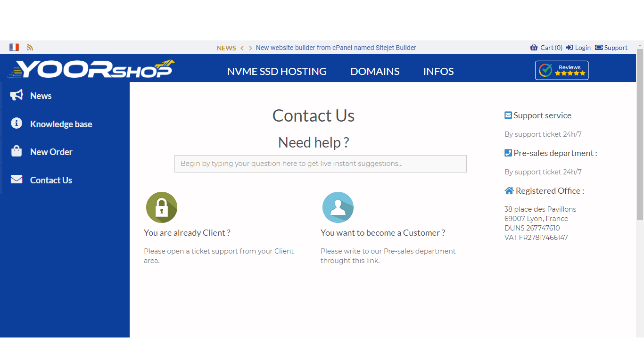Viewport: 644px width, 362px height.
Task: Open the INFOS menu
Action: tap(438, 72)
